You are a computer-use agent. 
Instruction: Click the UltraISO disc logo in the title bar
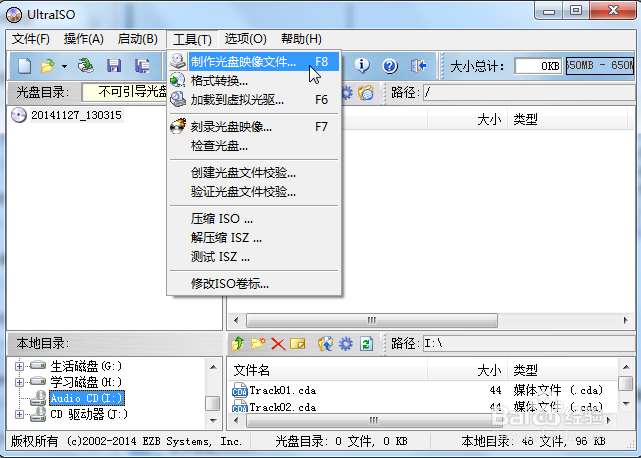pyautogui.click(x=14, y=15)
